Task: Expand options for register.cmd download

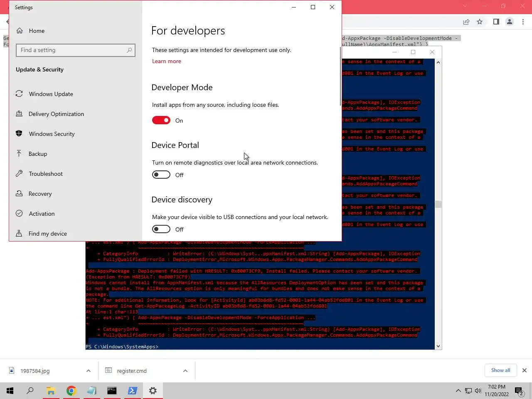Action: (x=185, y=371)
